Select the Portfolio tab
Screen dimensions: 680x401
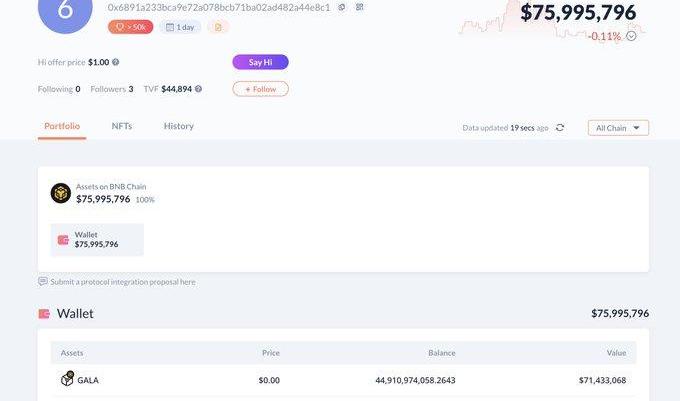pos(62,126)
